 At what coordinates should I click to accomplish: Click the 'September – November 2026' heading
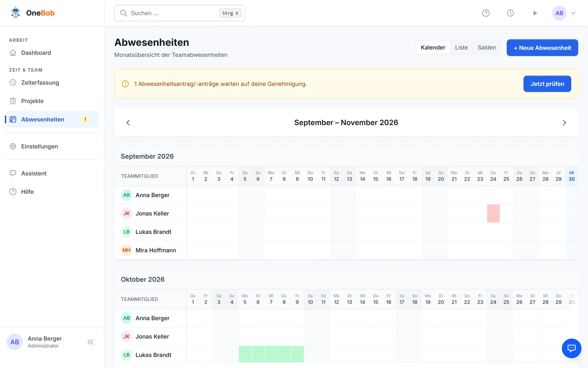346,123
